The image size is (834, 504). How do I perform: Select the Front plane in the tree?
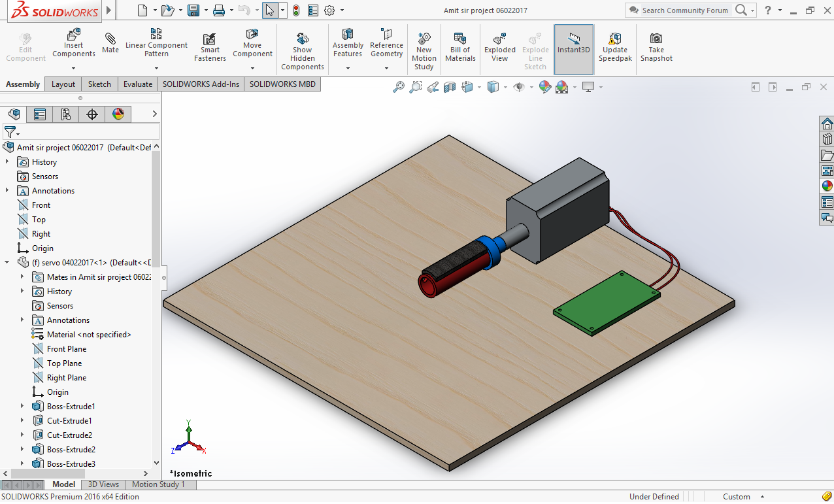click(x=41, y=205)
